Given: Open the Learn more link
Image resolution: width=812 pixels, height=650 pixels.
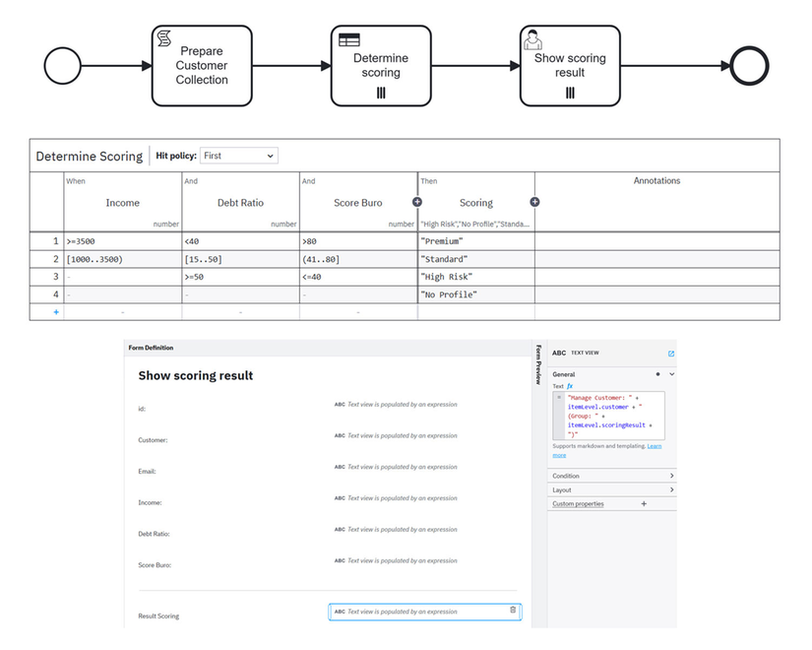Looking at the screenshot, I should click(x=655, y=446).
